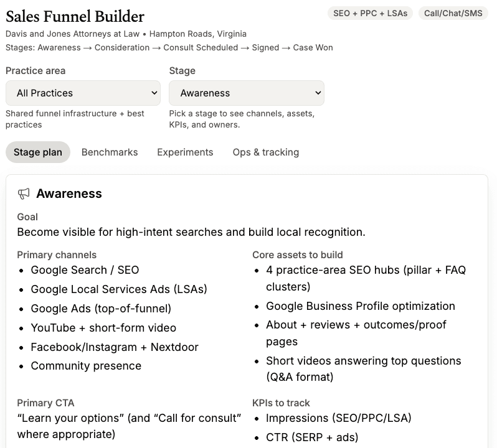
Task: Click the Awareness section heading
Action: click(69, 194)
